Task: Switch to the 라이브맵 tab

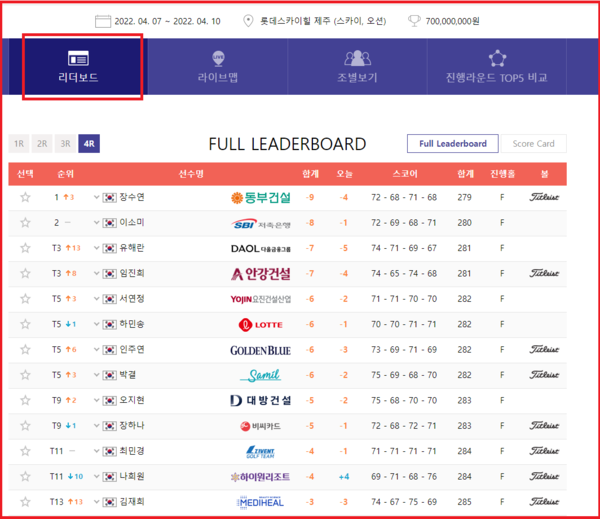Action: click(218, 67)
